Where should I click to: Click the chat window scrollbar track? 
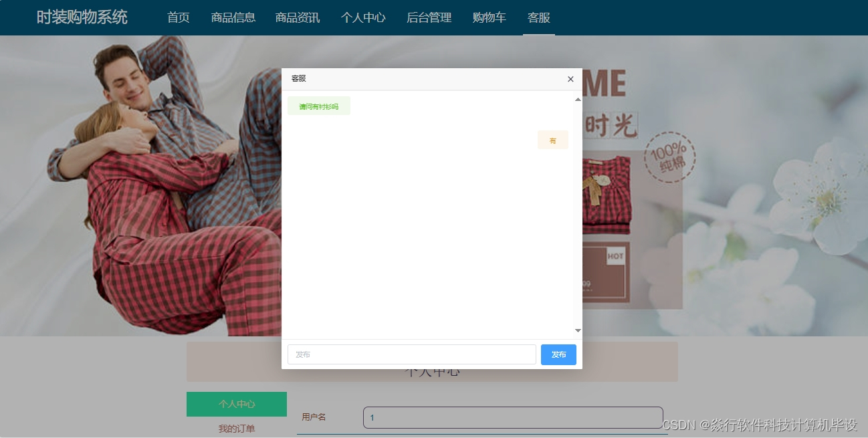578,214
